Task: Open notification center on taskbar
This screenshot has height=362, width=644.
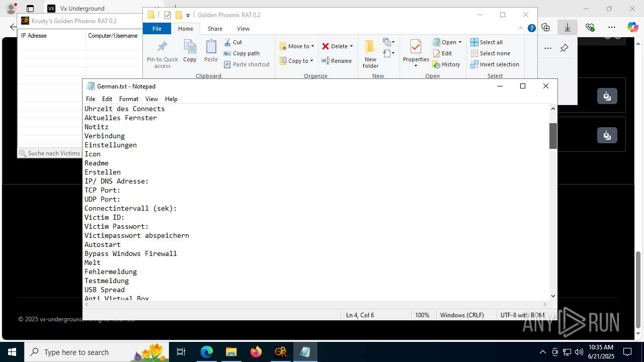Action: (x=627, y=352)
